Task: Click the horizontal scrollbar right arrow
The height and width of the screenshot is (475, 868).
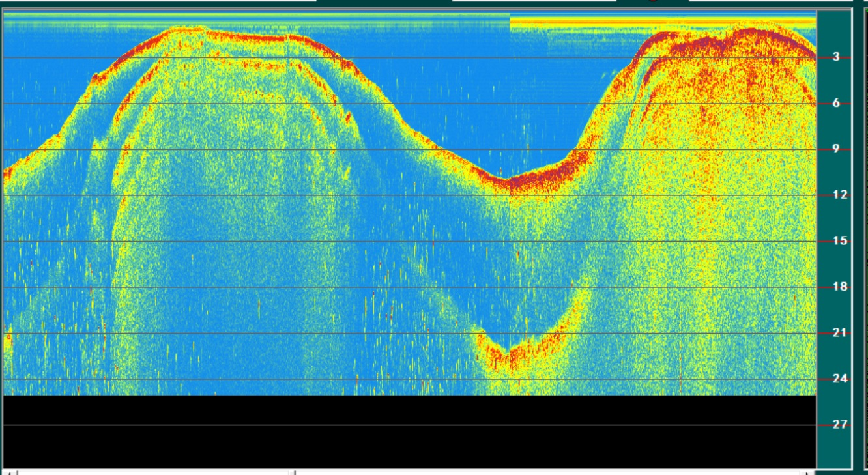Action: (809, 472)
